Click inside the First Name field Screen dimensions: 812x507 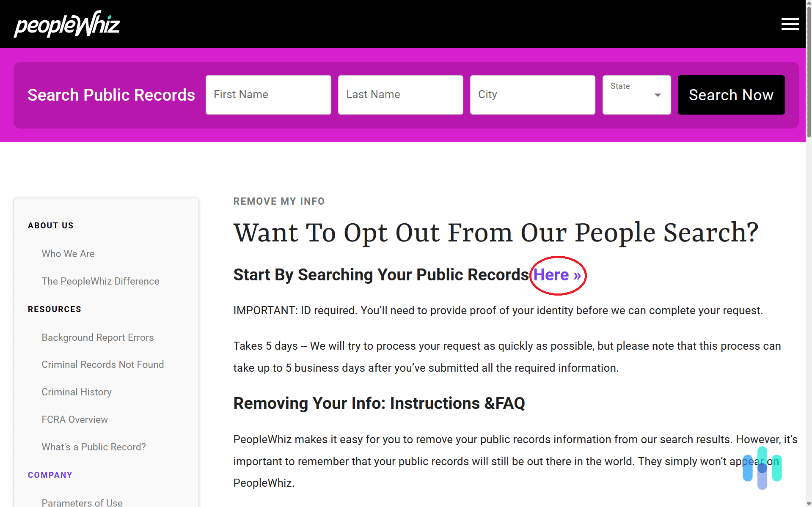(x=268, y=95)
